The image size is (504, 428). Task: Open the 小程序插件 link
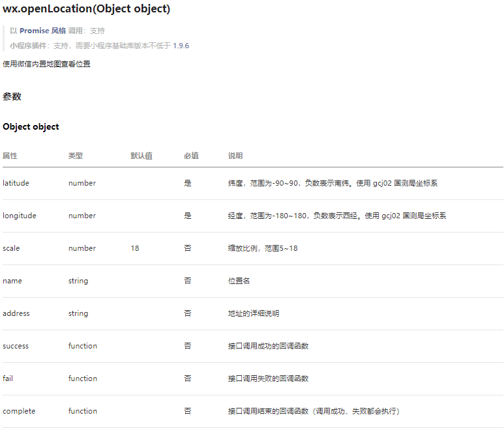[28, 46]
